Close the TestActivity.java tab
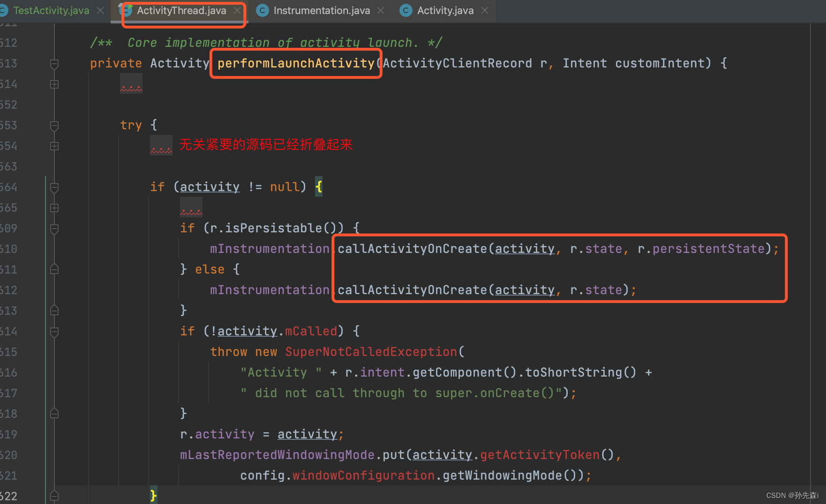This screenshot has width=826, height=504. click(100, 10)
